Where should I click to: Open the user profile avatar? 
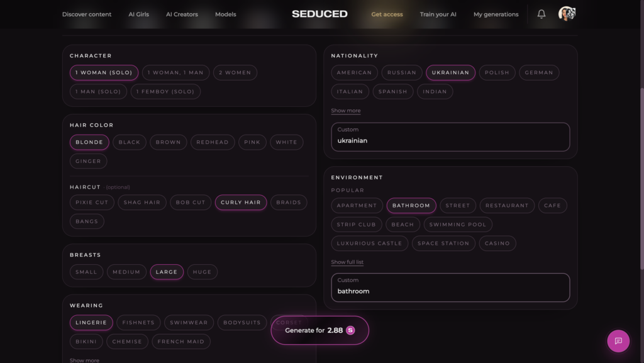567,14
